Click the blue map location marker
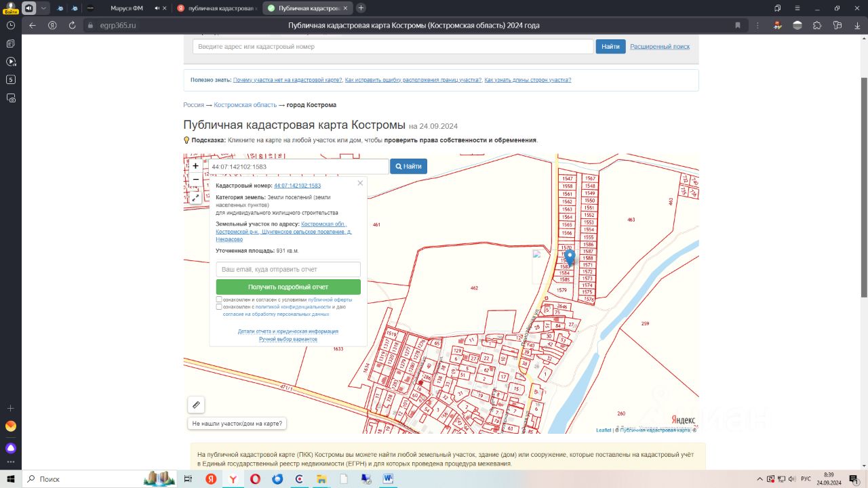 (570, 257)
